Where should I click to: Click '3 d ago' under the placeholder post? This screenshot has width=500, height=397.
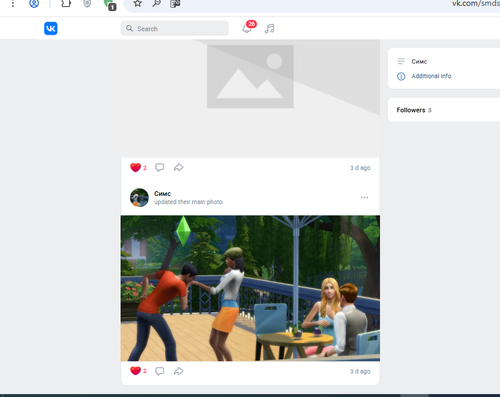click(360, 168)
